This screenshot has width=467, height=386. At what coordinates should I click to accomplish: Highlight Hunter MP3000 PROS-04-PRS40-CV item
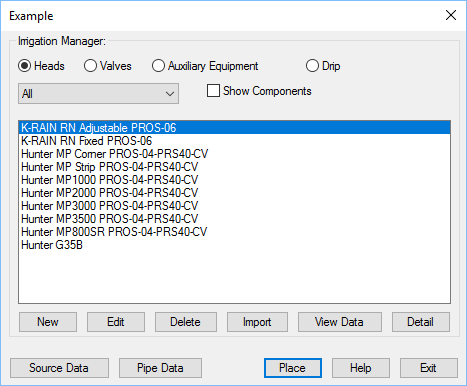pyautogui.click(x=234, y=206)
